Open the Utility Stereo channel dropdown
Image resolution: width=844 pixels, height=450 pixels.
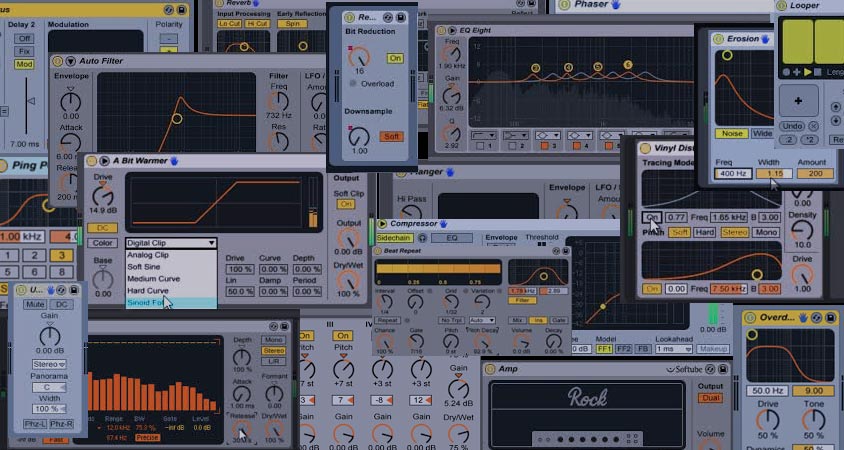click(49, 364)
